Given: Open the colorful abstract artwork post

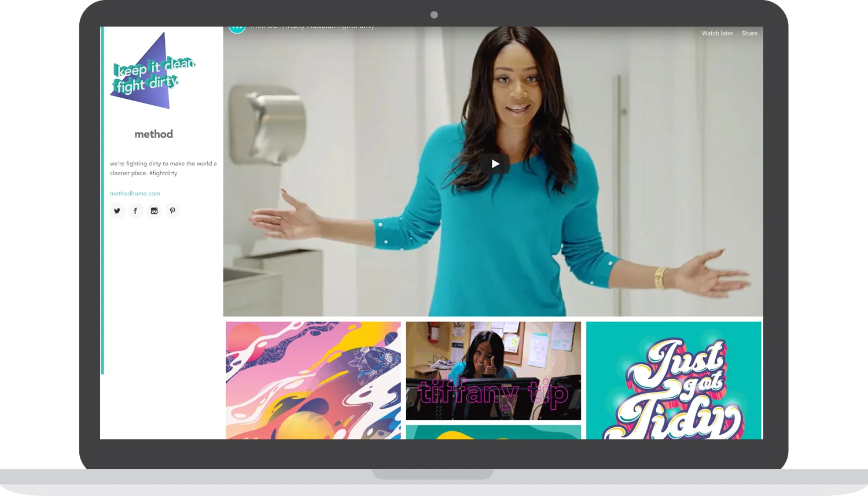Looking at the screenshot, I should point(313,380).
